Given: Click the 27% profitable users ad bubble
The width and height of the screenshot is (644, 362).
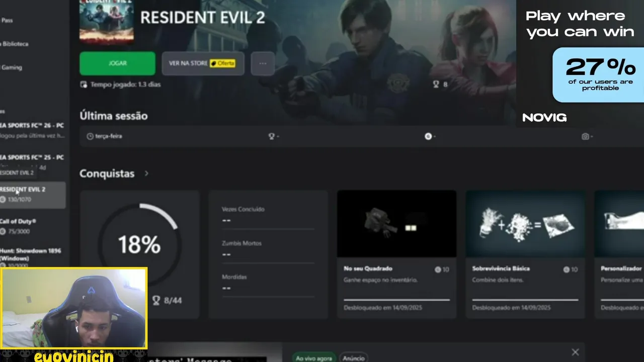Looking at the screenshot, I should pos(599,75).
